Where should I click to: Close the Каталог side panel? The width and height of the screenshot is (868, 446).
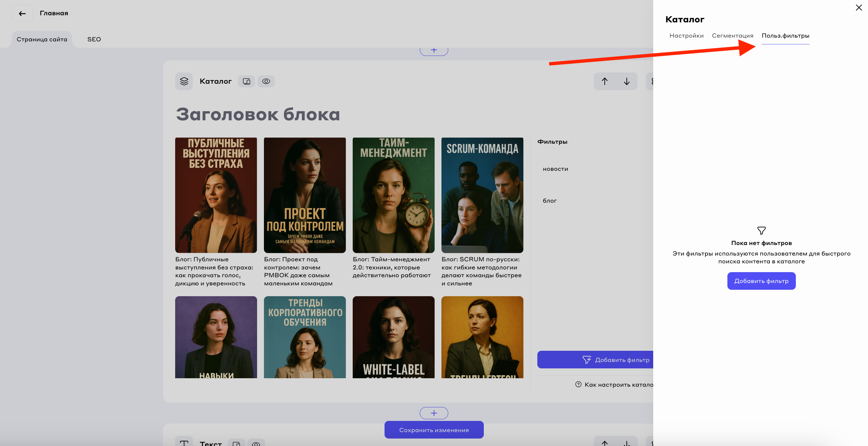859,7
